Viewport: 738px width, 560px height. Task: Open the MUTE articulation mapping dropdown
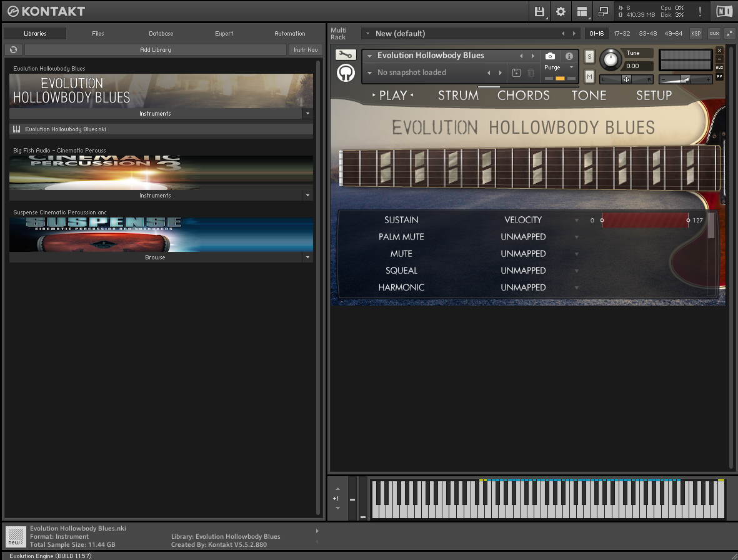tap(577, 254)
